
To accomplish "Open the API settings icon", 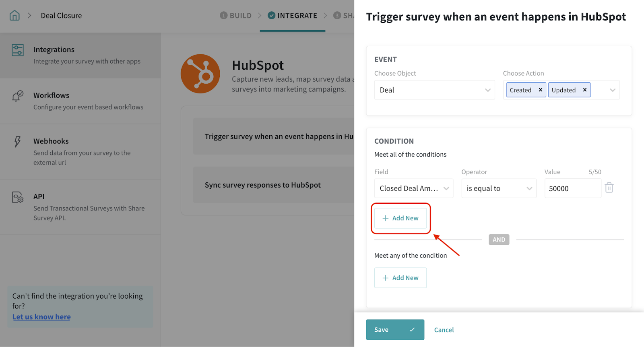I will tap(18, 197).
